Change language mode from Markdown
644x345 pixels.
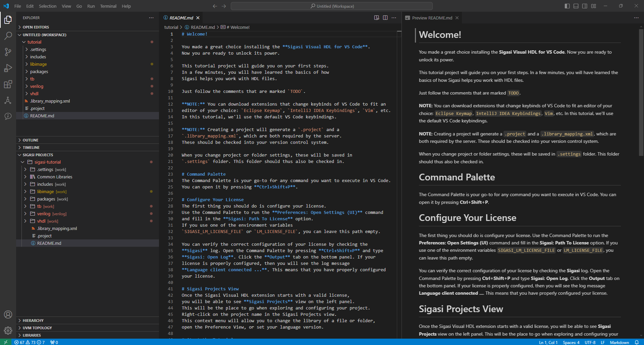[x=619, y=342]
